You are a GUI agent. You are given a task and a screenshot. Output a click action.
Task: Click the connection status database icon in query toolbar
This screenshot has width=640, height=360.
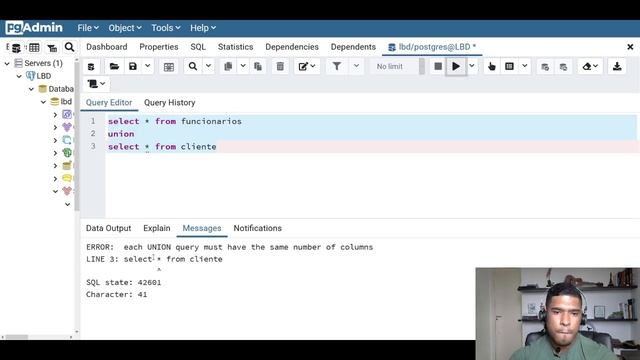pyautogui.click(x=91, y=67)
